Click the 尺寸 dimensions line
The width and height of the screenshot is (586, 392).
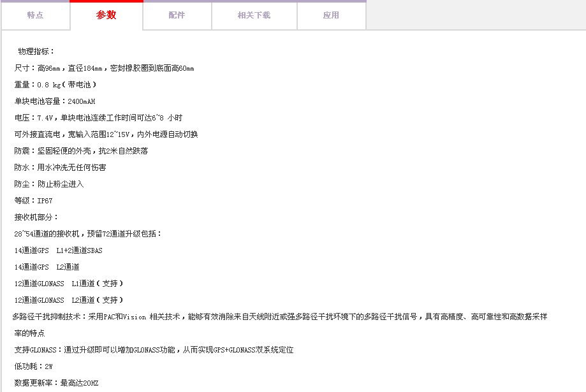click(104, 68)
